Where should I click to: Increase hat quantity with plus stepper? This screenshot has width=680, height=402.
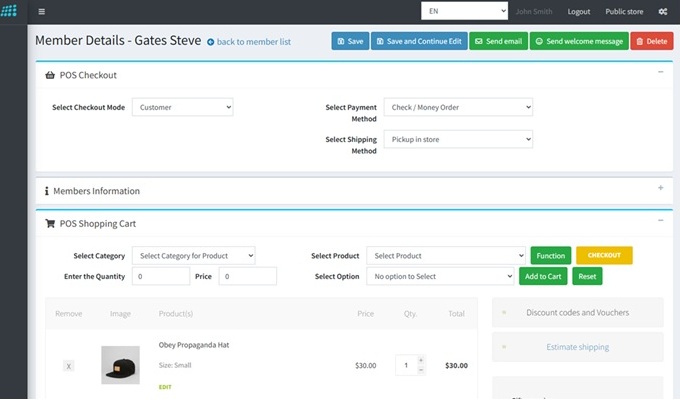click(420, 360)
